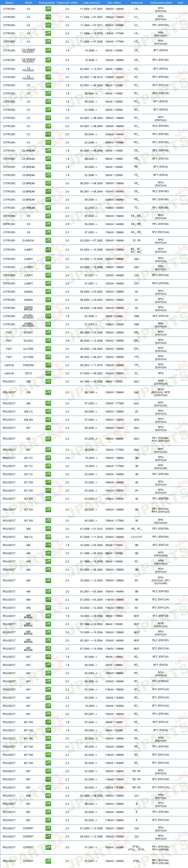Click the fuel icon in the Peugeot 307 CC 130kW row

[48, 466]
